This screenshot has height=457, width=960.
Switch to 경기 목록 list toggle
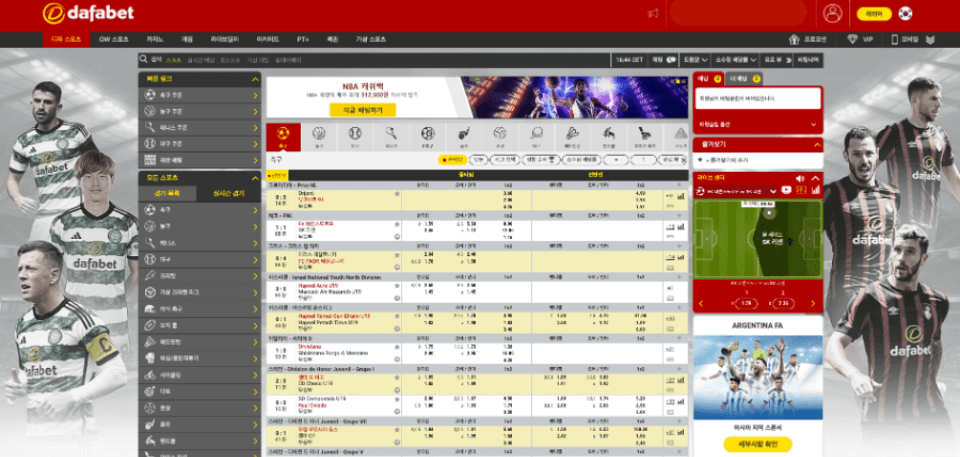pyautogui.click(x=168, y=193)
